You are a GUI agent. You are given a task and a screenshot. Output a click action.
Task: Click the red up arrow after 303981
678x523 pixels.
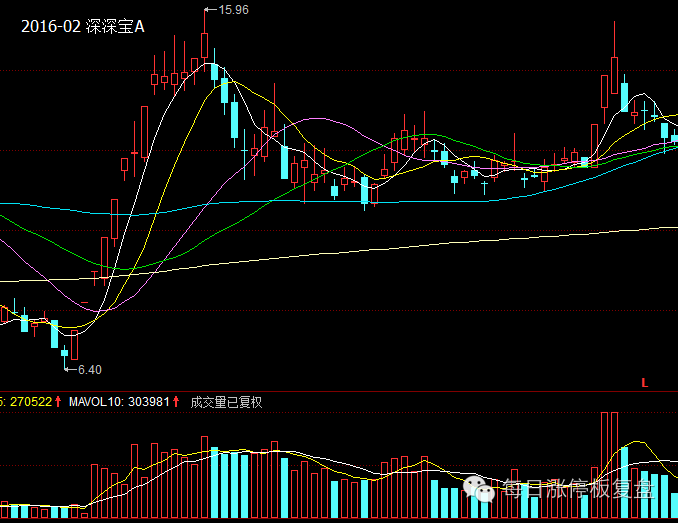[x=176, y=402]
